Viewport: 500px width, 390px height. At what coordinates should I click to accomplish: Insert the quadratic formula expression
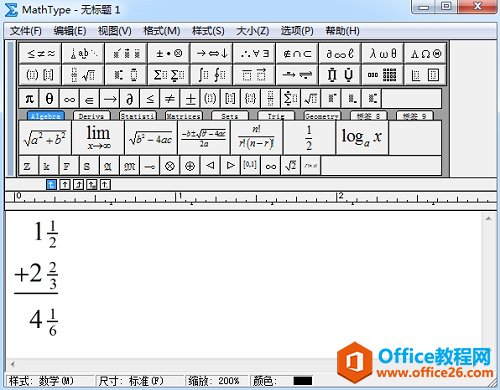click(x=204, y=138)
